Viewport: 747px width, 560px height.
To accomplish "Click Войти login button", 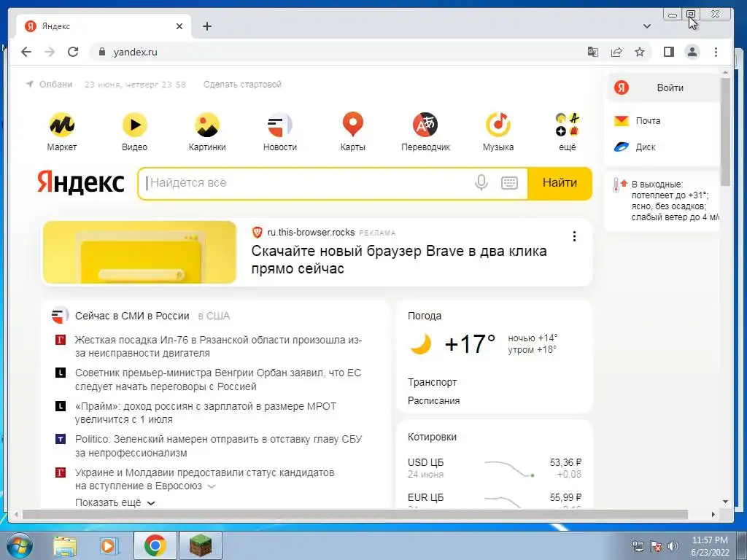I will [662, 87].
